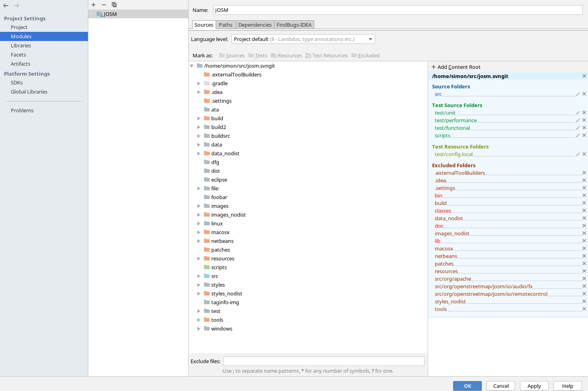
Task: Select the scripts folder in tree
Action: pyautogui.click(x=219, y=267)
